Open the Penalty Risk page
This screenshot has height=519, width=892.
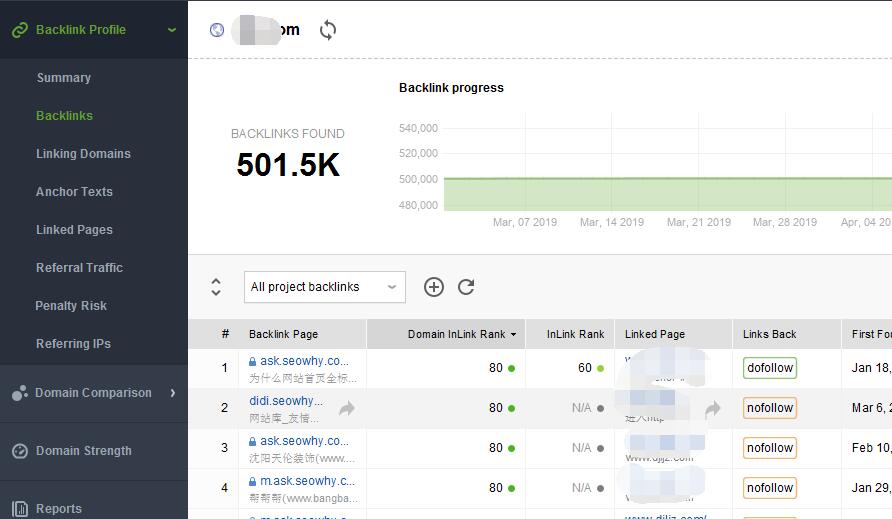point(71,306)
